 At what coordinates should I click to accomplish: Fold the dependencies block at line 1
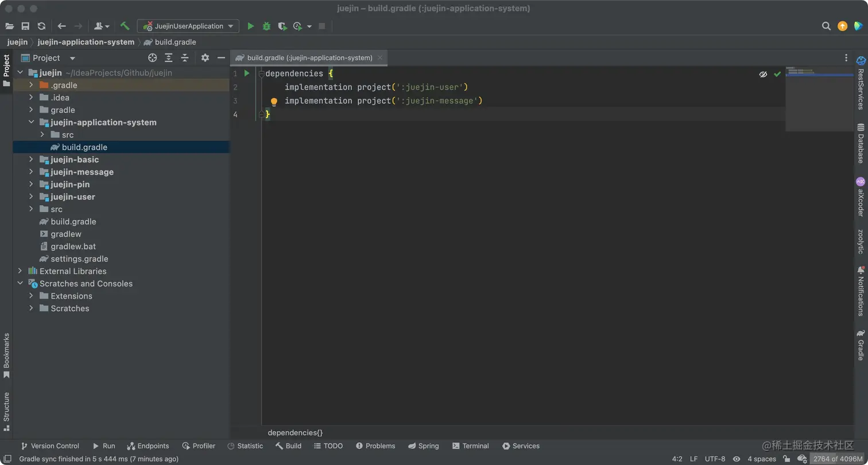click(x=261, y=74)
